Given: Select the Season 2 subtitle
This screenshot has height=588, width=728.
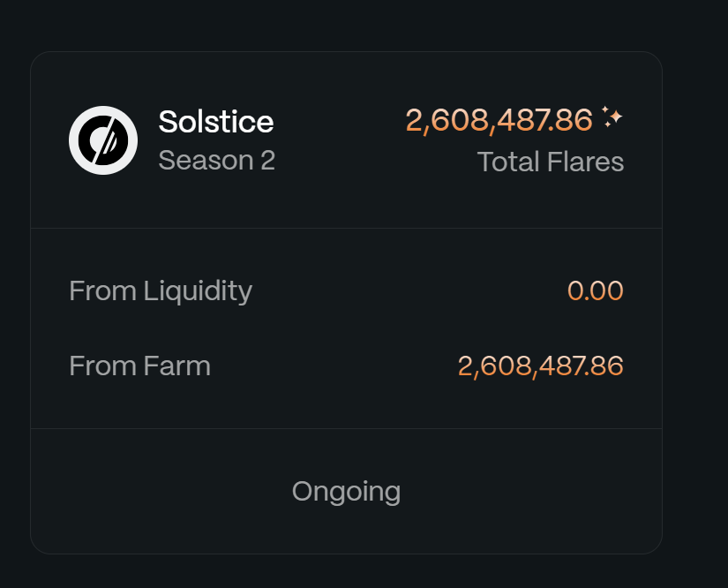Looking at the screenshot, I should pyautogui.click(x=216, y=161).
